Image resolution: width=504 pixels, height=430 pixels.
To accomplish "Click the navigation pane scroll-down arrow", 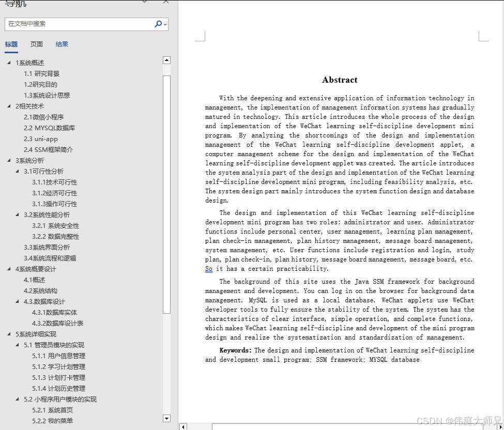I will 166,419.
